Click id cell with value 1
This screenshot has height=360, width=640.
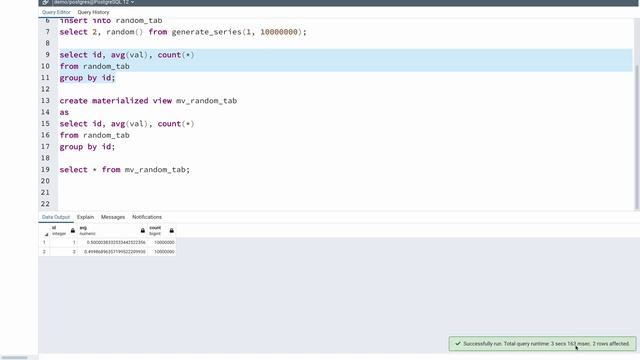click(x=64, y=242)
